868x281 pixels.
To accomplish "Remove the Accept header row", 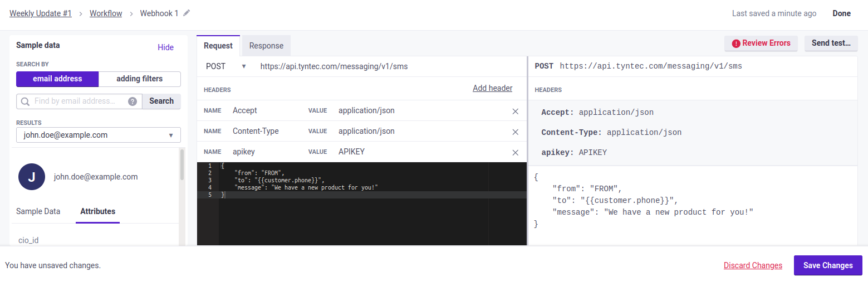I will tap(515, 111).
